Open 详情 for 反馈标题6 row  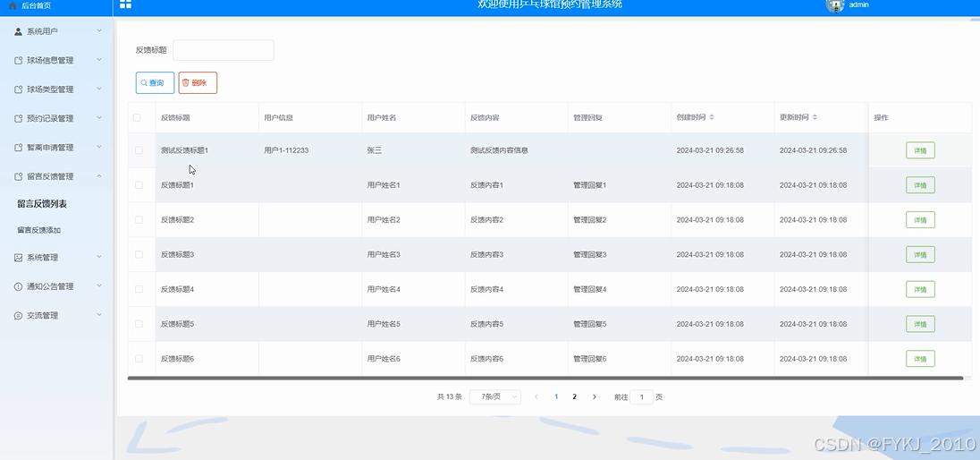tap(920, 359)
